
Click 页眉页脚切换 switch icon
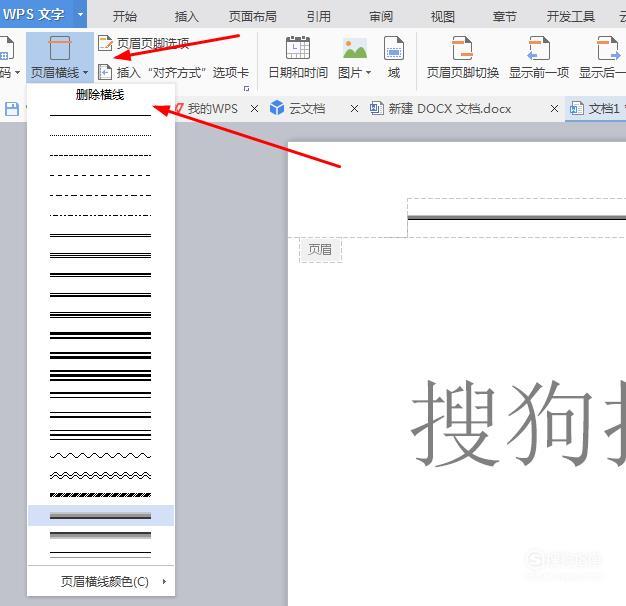pyautogui.click(x=462, y=48)
